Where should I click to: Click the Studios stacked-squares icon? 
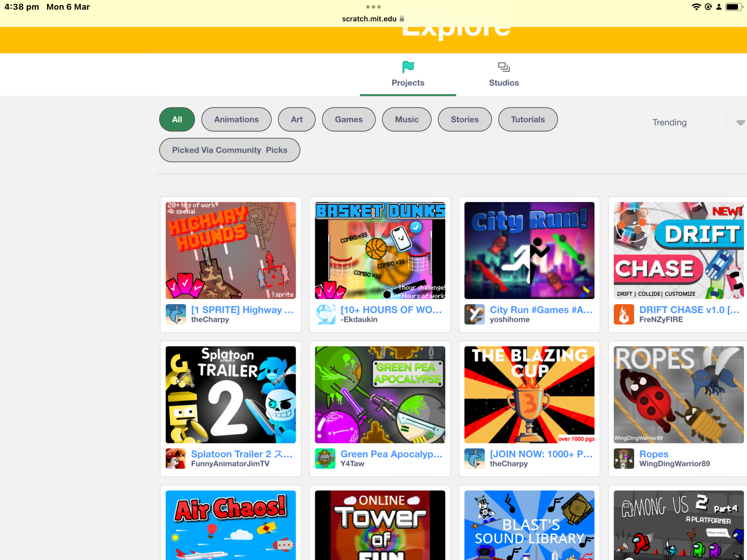(x=504, y=67)
